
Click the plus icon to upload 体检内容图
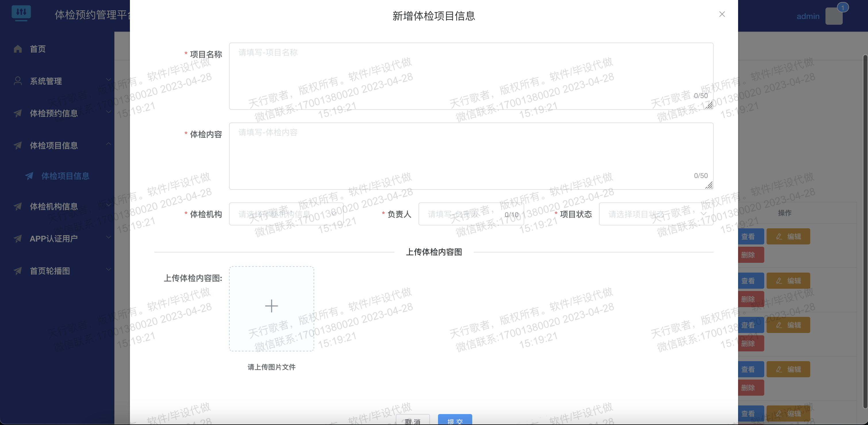(x=271, y=306)
